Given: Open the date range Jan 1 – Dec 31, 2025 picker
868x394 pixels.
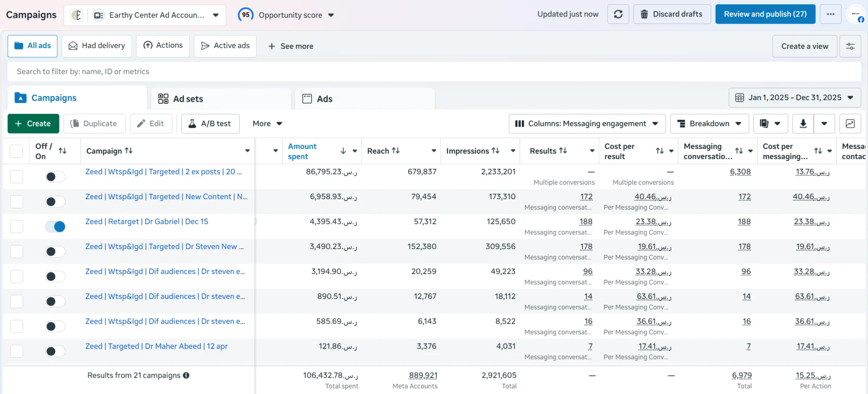Looking at the screenshot, I should tap(795, 97).
